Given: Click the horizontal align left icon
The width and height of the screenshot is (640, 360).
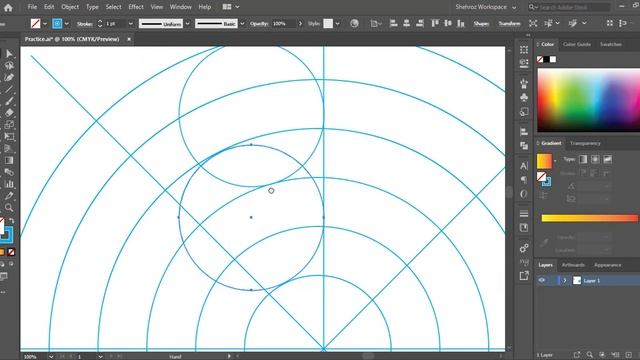Looking at the screenshot, I should click(393, 24).
